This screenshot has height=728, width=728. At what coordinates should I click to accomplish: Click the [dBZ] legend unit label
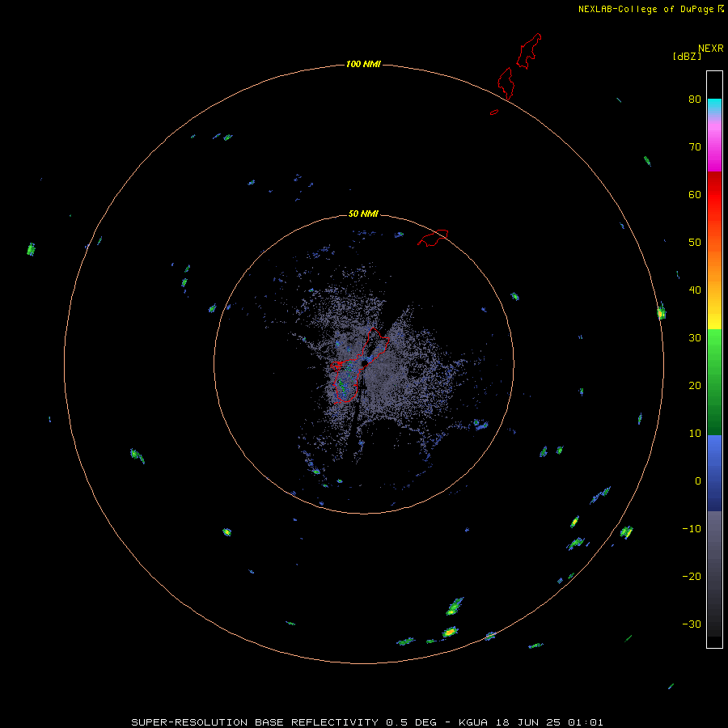click(687, 57)
